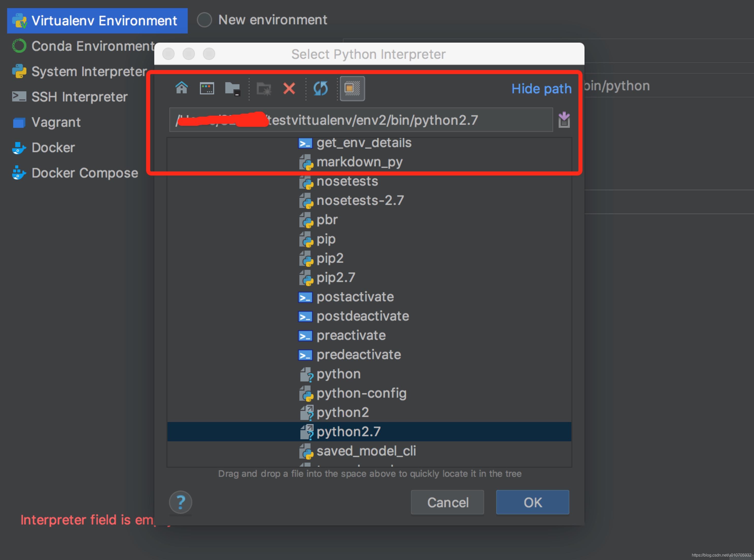Jump to project directory icon
Screen dimensions: 754x560
(233, 89)
